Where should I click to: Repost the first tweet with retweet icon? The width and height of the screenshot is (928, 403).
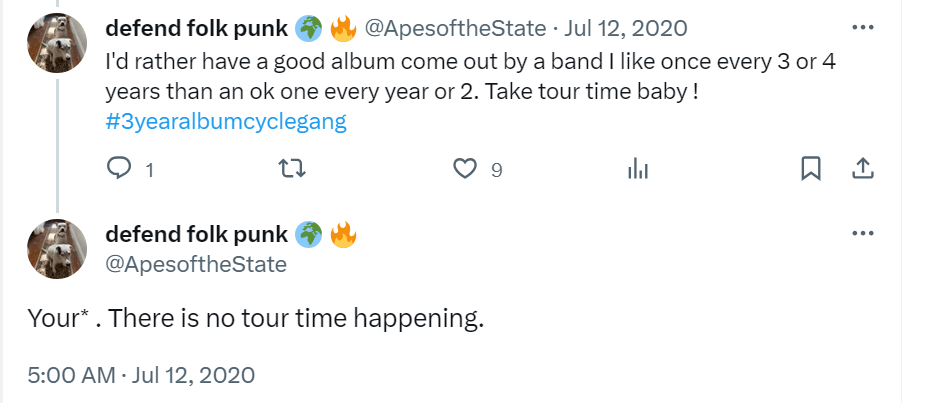click(x=291, y=168)
